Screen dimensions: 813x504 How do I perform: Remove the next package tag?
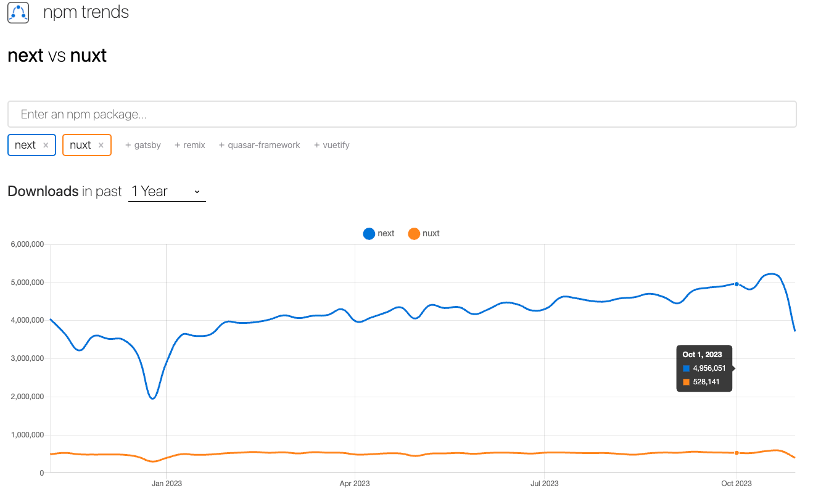(46, 146)
